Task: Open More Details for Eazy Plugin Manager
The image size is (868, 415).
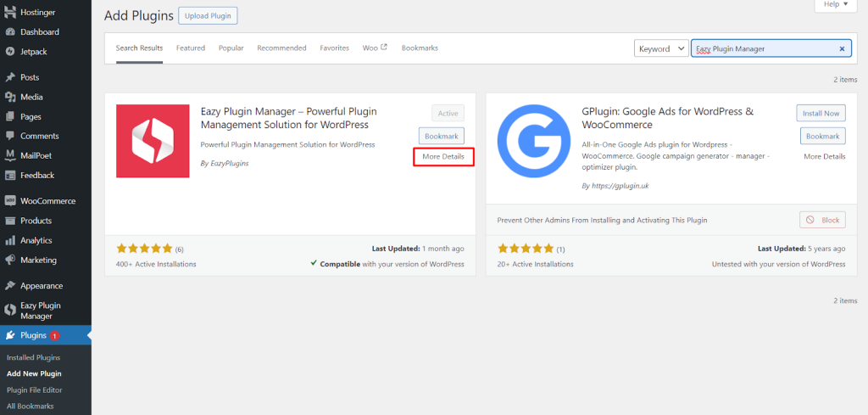Action: [x=443, y=157]
